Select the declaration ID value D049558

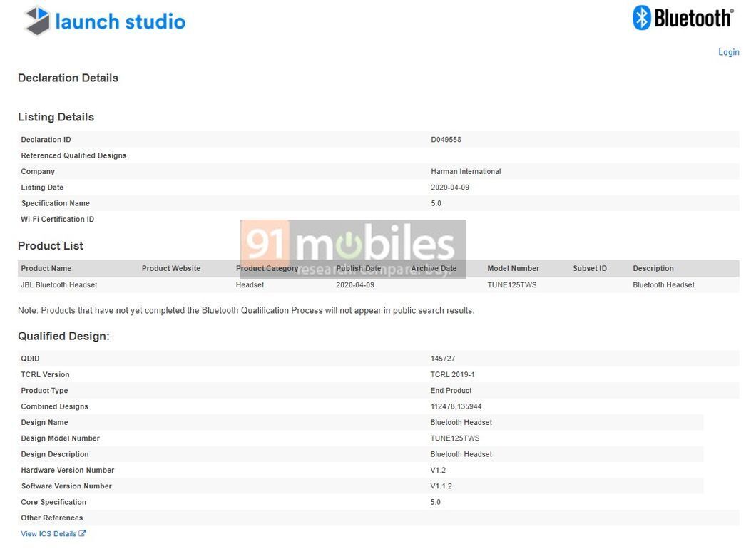(446, 140)
